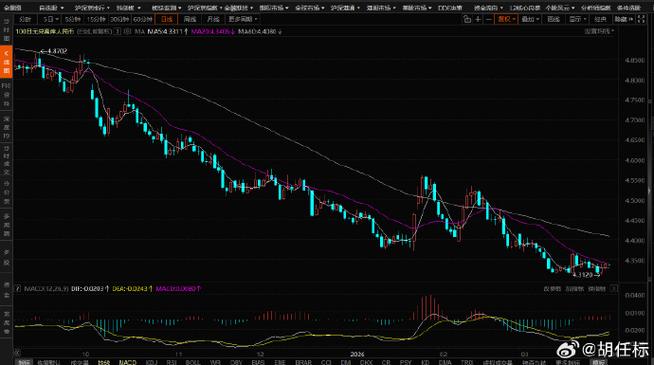This screenshot has height=365, width=654.
Task: Open the settings dropdown above the price axis
Action: [x=599, y=31]
